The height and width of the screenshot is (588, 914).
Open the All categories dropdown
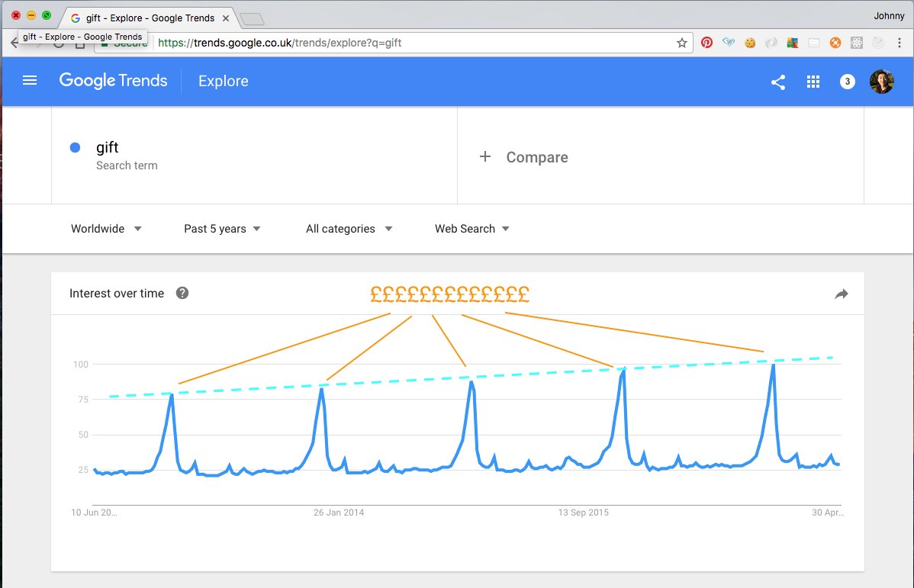[349, 229]
